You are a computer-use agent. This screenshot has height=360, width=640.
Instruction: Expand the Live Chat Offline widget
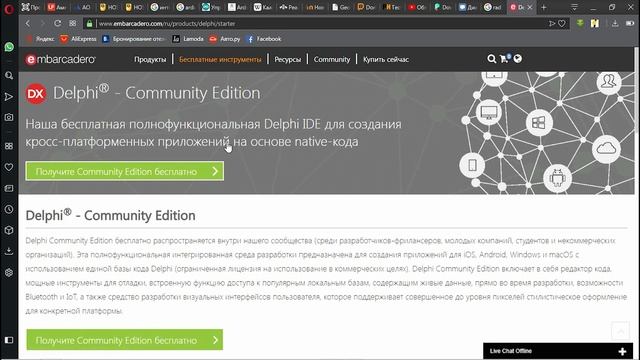pos(558,351)
